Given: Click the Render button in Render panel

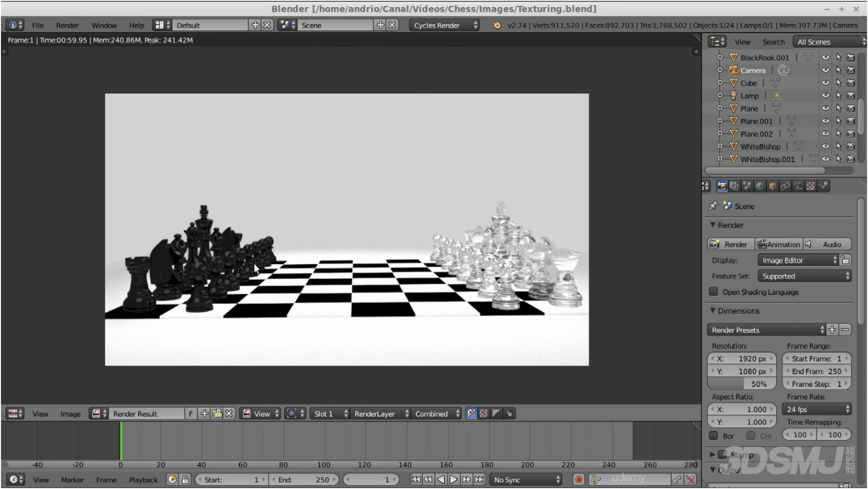Looking at the screenshot, I should [731, 244].
